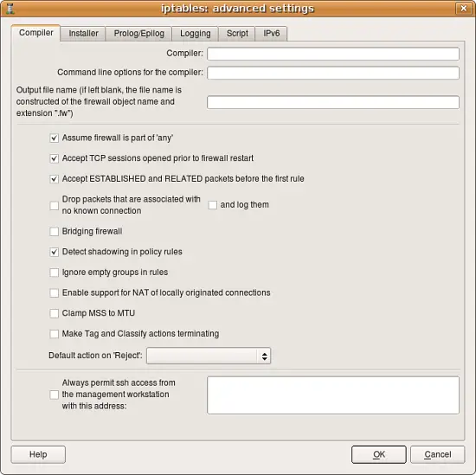
Task: Enable NAT of locally originated connections
Action: [54, 293]
